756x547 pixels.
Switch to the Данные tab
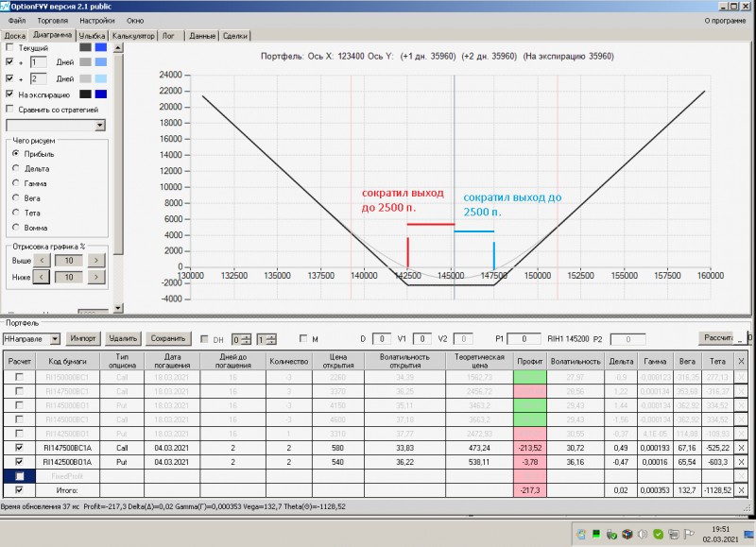click(x=202, y=36)
